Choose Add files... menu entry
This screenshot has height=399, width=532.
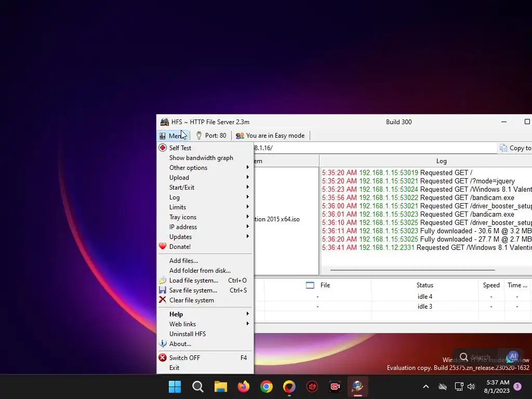click(205, 261)
